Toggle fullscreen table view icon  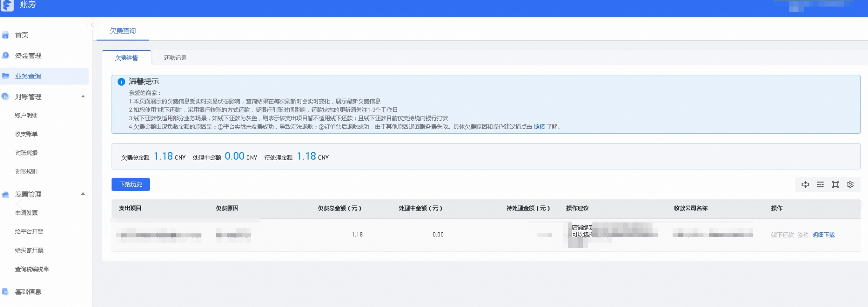(835, 185)
